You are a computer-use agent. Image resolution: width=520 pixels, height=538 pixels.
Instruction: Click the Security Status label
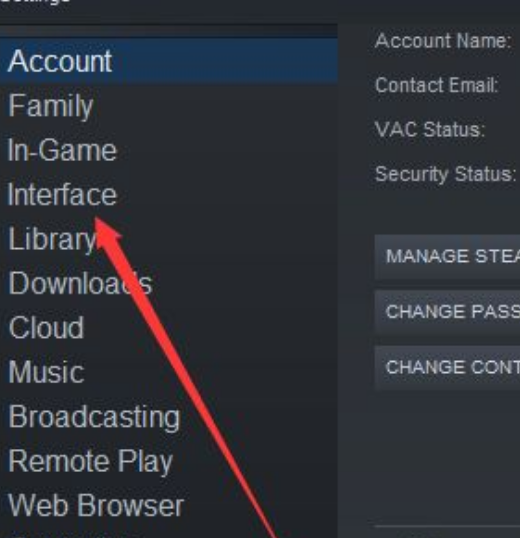click(445, 174)
